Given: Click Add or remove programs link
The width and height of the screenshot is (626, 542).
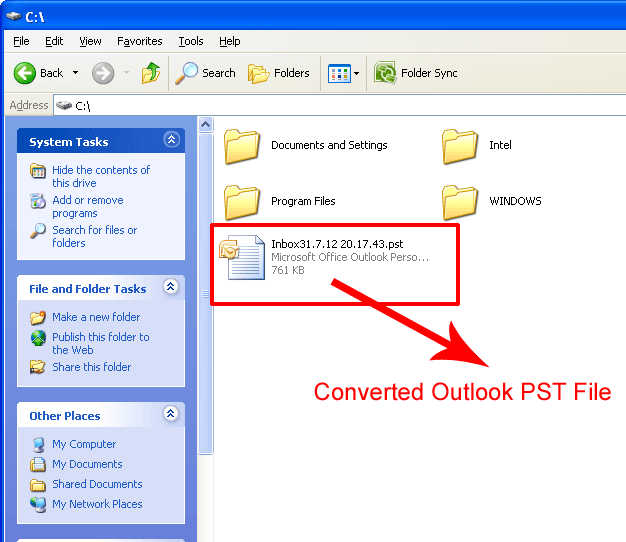Looking at the screenshot, I should (x=88, y=206).
